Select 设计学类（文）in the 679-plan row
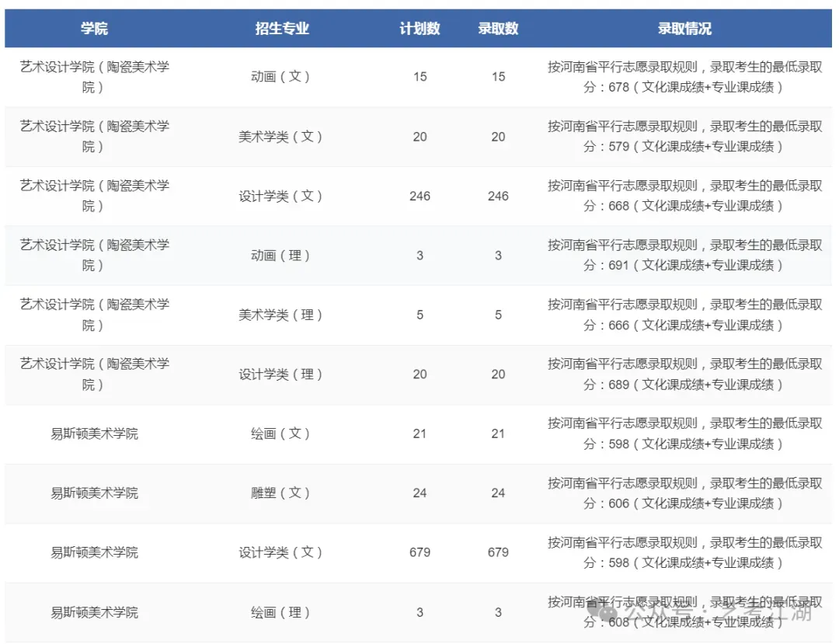Screen dimensions: 839x644 (280, 552)
